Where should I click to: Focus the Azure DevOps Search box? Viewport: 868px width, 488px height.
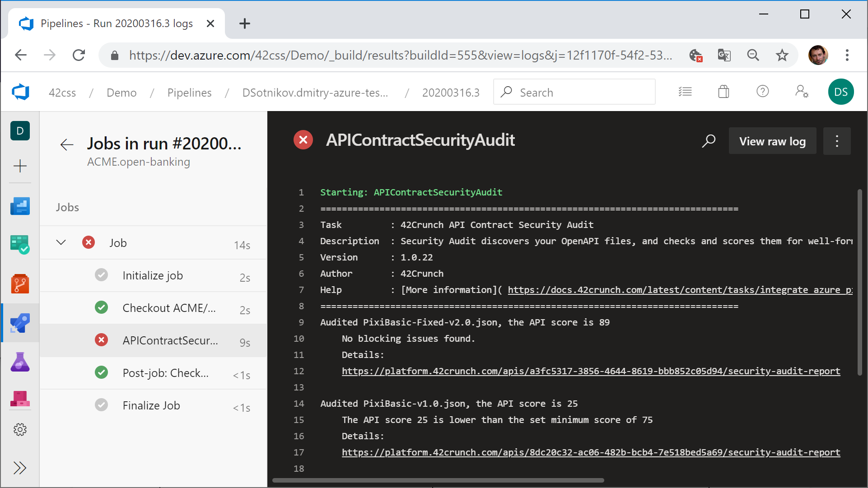574,92
